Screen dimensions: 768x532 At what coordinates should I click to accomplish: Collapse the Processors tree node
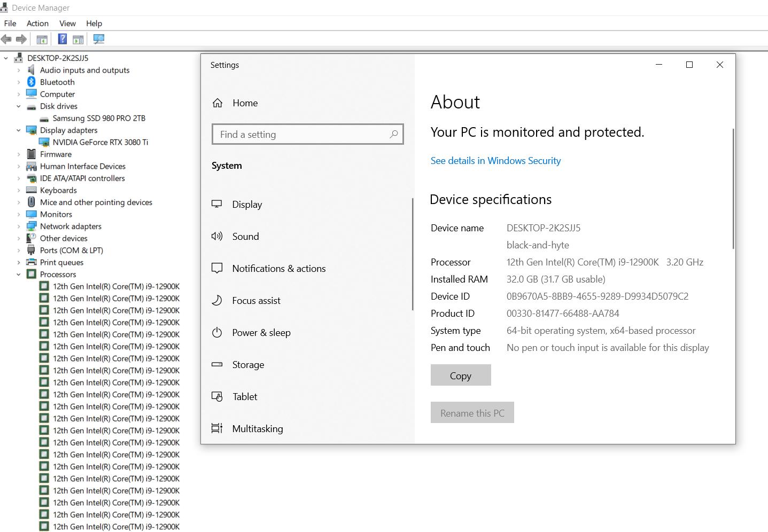tap(18, 275)
